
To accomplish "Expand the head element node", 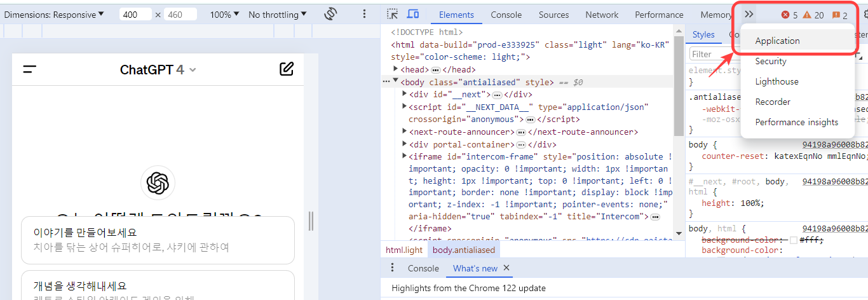I will [x=396, y=69].
